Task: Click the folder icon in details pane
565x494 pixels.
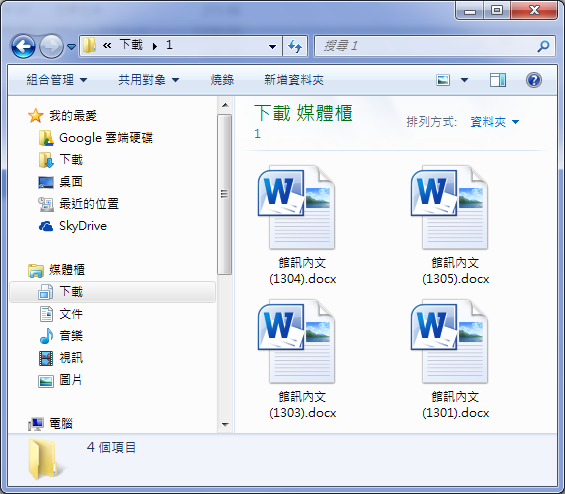Action: click(x=46, y=460)
